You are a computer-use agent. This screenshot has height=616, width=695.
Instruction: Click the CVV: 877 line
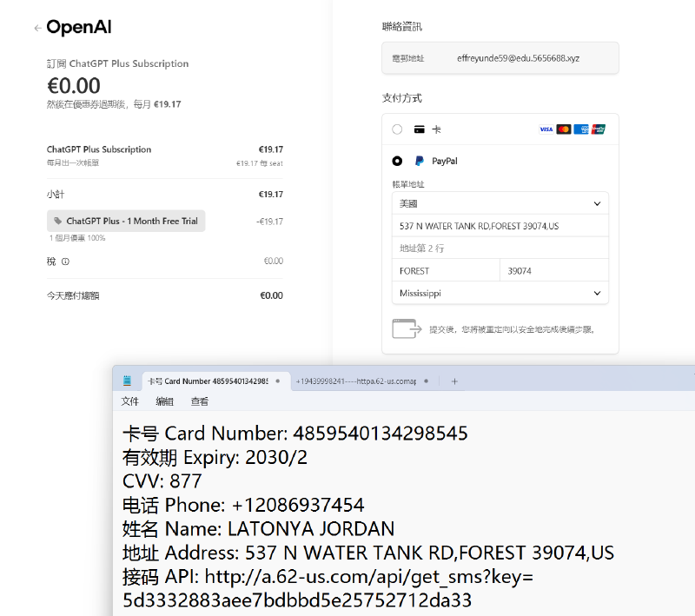pos(162,481)
